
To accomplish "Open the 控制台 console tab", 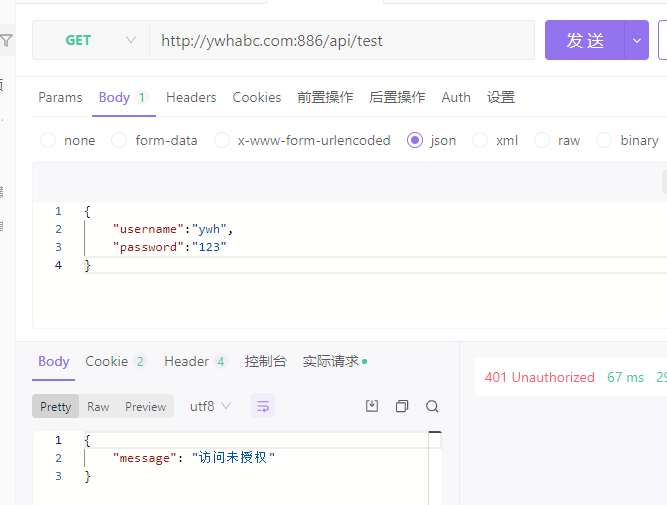I will [x=265, y=361].
